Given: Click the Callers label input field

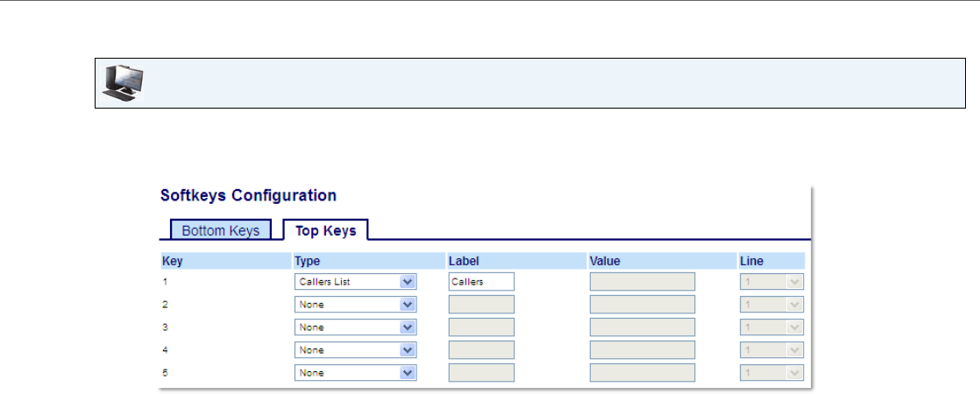Looking at the screenshot, I should 481,282.
